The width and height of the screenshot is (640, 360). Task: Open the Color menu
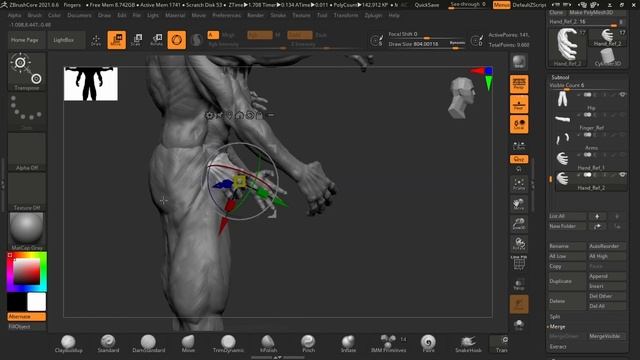[x=54, y=15]
